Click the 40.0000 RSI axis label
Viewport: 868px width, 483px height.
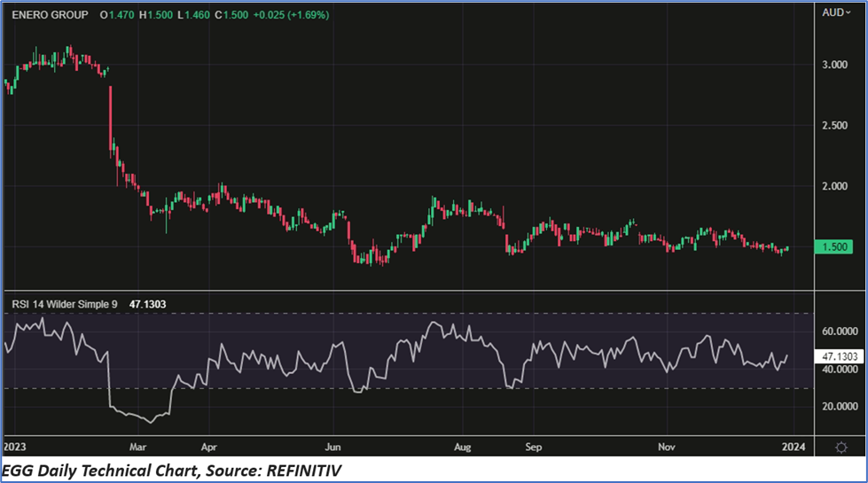pyautogui.click(x=840, y=370)
